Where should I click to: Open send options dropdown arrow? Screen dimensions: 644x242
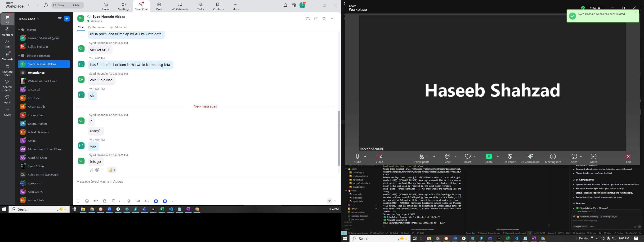click(x=335, y=201)
